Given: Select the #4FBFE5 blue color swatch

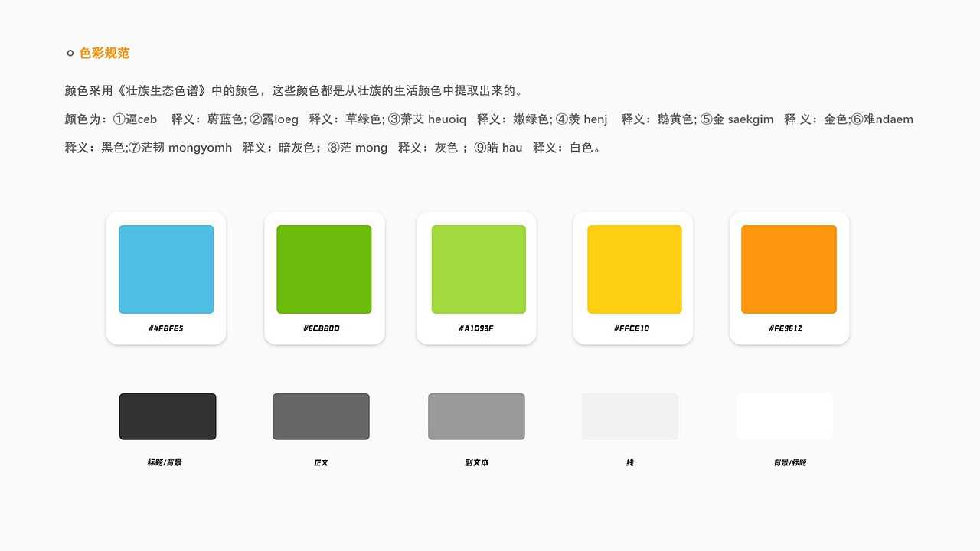Looking at the screenshot, I should point(165,269).
